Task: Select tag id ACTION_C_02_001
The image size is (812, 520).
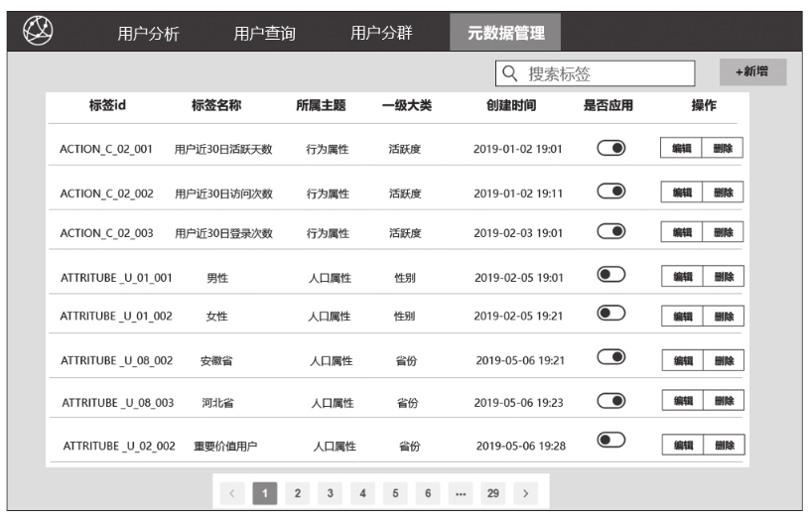Action: coord(106,149)
